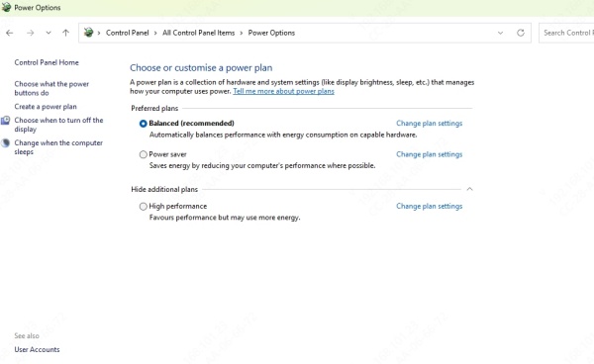Select the Power Options breadcrumb

(x=271, y=33)
